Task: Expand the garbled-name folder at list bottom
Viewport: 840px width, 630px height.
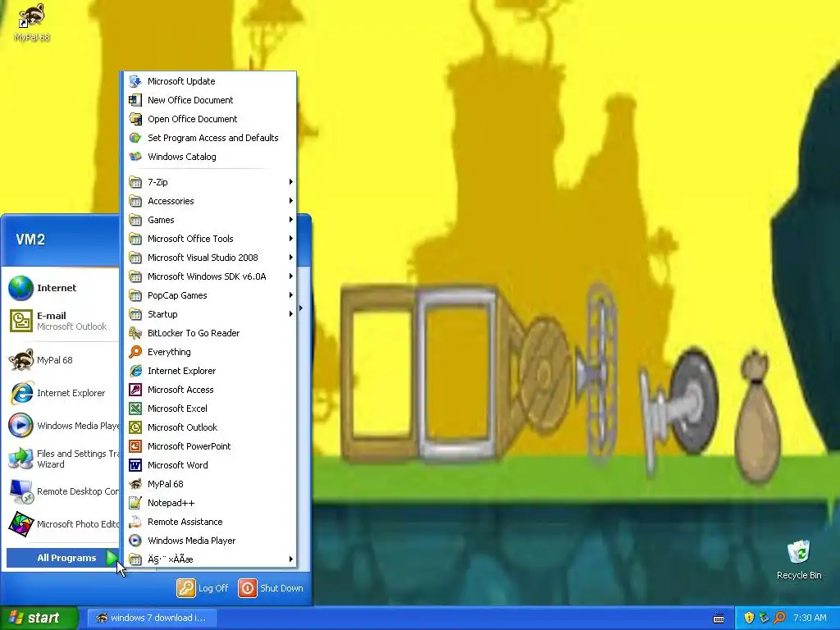Action: click(x=210, y=559)
